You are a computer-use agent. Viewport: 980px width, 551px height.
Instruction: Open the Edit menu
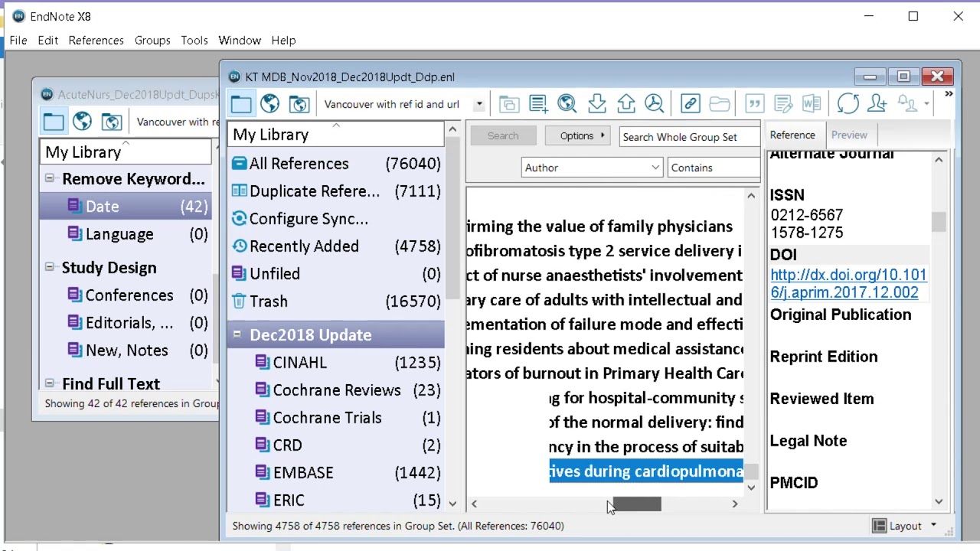coord(47,40)
